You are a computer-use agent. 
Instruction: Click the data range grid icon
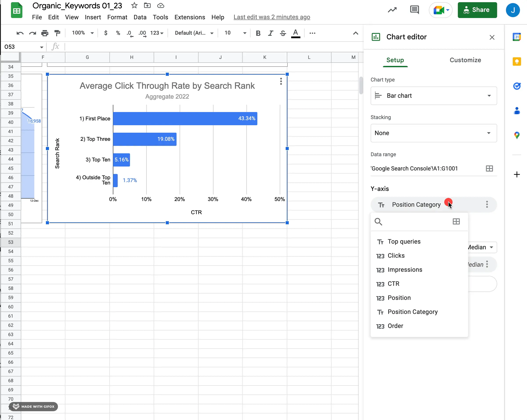489,168
